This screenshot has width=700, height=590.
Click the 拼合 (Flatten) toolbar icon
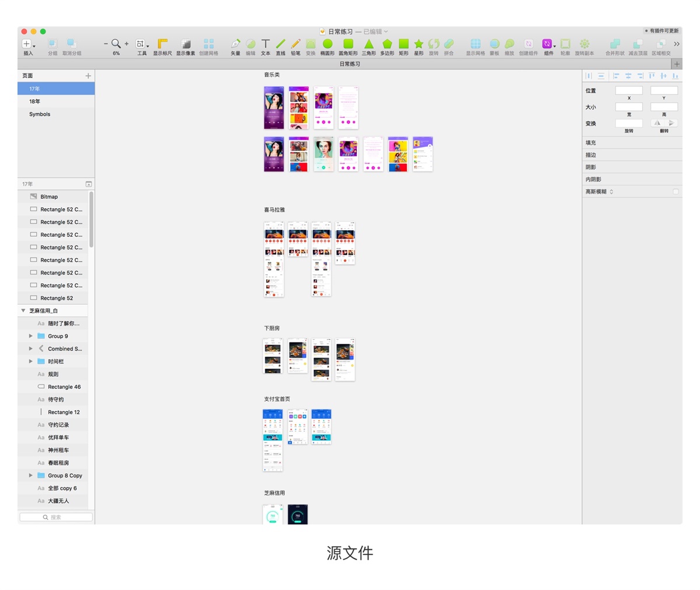[x=449, y=44]
